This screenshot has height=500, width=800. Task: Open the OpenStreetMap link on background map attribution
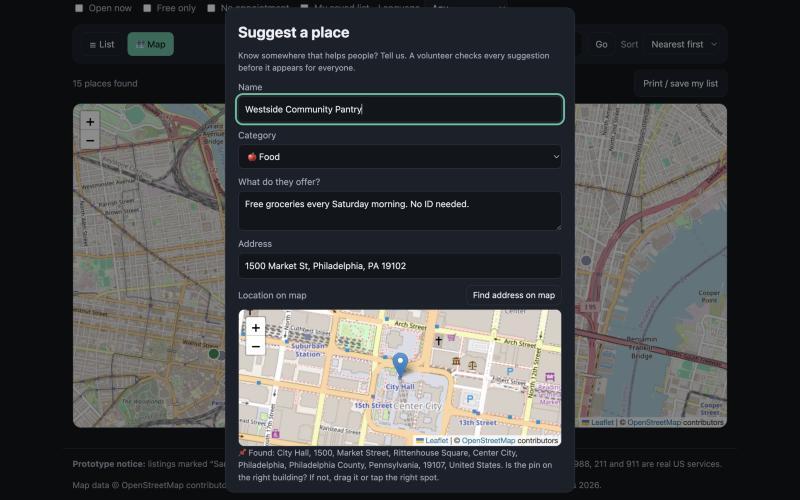coord(654,422)
